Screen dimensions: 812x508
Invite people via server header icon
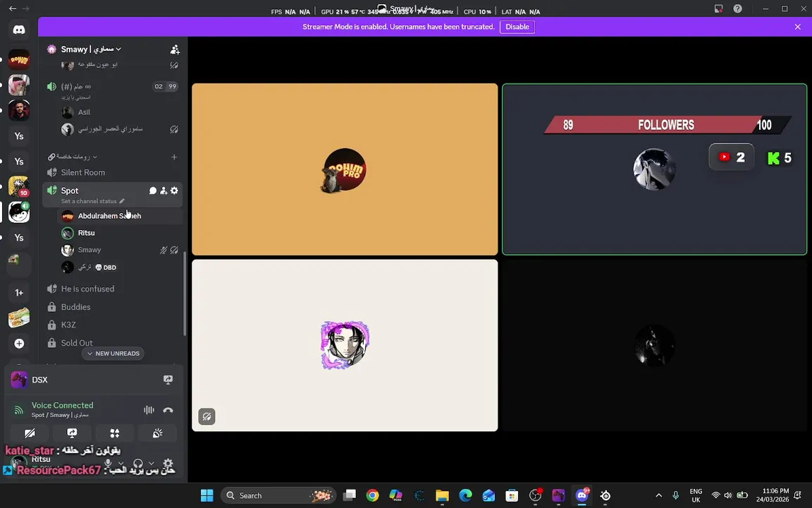click(x=175, y=49)
